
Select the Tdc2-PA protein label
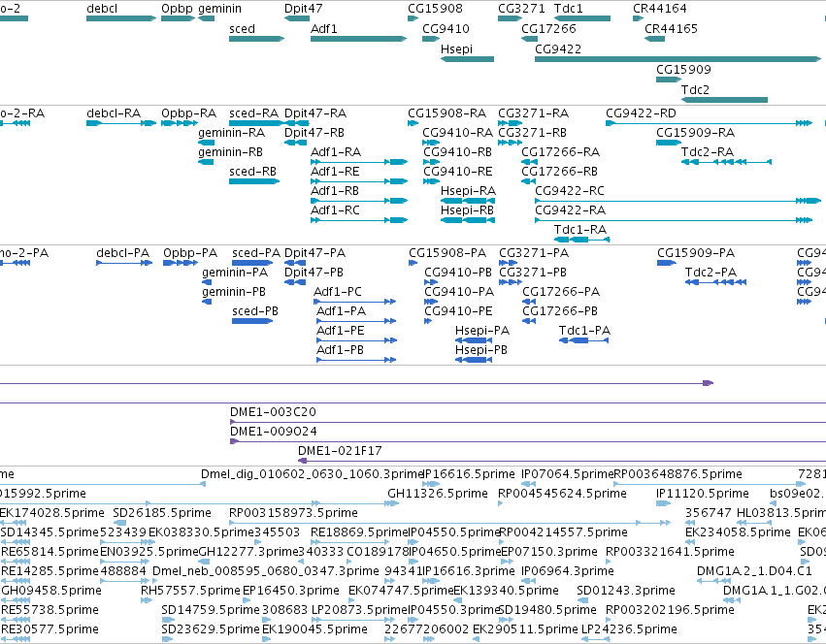point(710,273)
